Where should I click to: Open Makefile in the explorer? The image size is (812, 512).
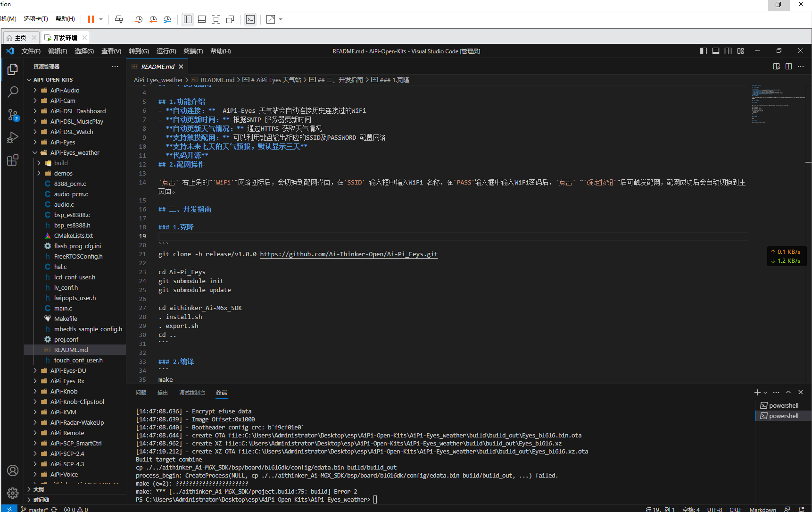[x=66, y=319]
